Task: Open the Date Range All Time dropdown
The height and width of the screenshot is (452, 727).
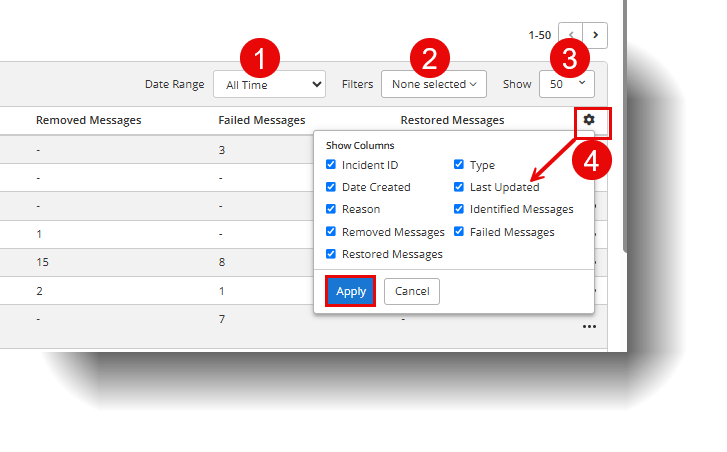Action: point(269,85)
